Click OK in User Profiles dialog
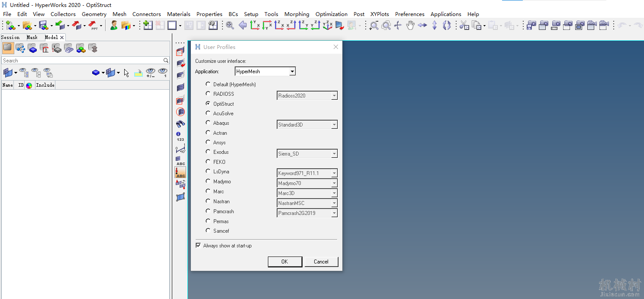The image size is (644, 299). tap(284, 261)
